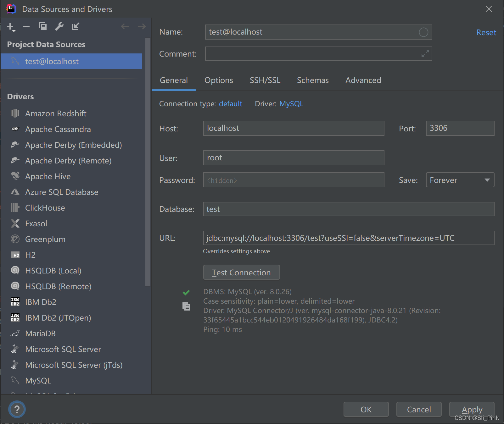504x424 pixels.
Task: Remove selected data source with minus icon
Action: click(x=26, y=26)
